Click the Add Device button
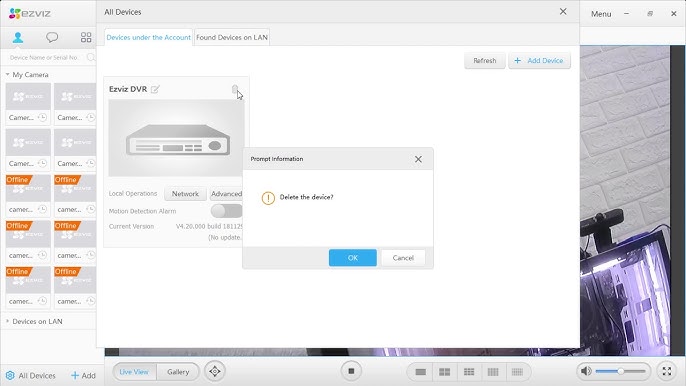The height and width of the screenshot is (386, 686). [x=539, y=60]
